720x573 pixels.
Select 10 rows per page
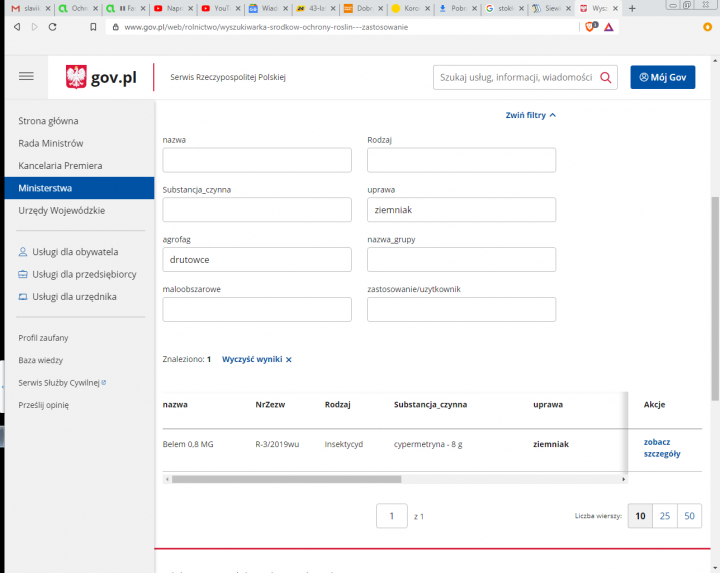[639, 516]
